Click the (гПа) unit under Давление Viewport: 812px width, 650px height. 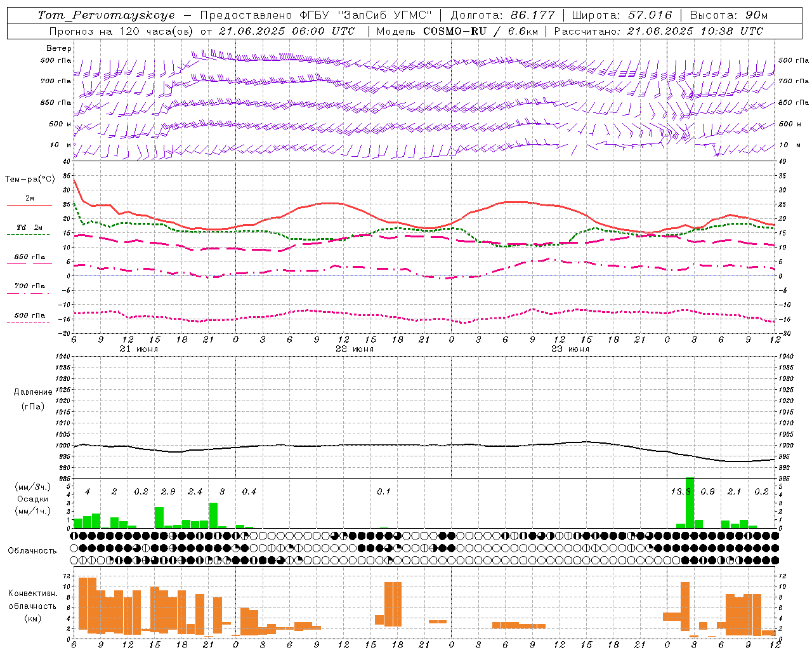point(33,406)
